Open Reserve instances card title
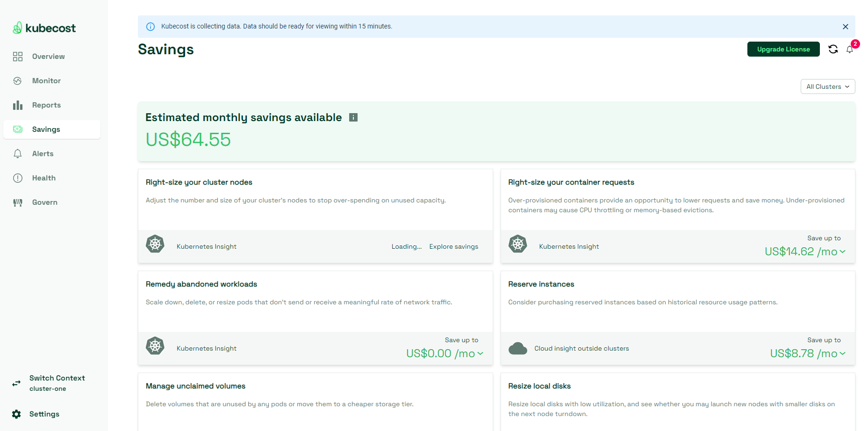 tap(541, 284)
